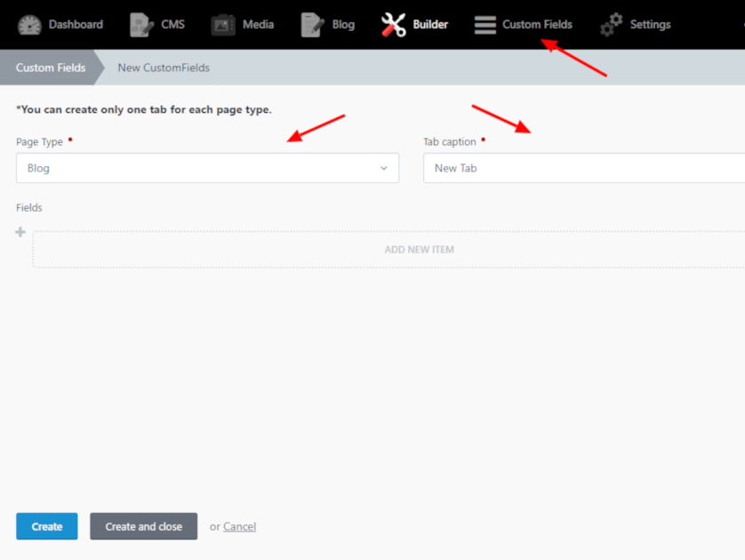Click the Fields section label
This screenshot has height=560, width=745.
tap(29, 208)
